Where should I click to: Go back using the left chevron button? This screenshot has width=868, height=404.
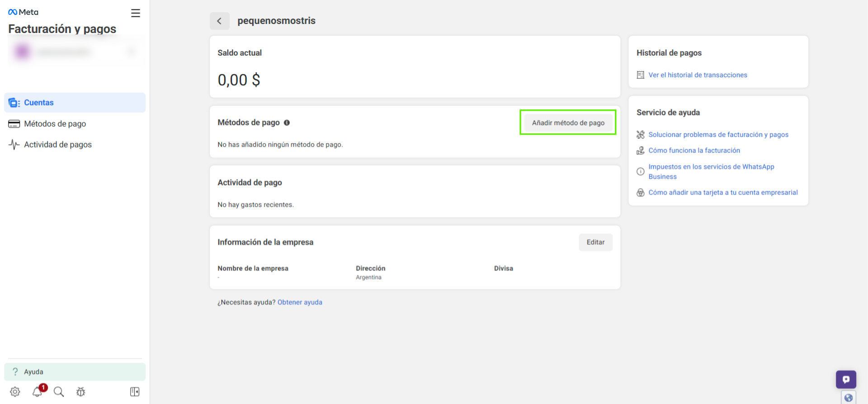(219, 21)
